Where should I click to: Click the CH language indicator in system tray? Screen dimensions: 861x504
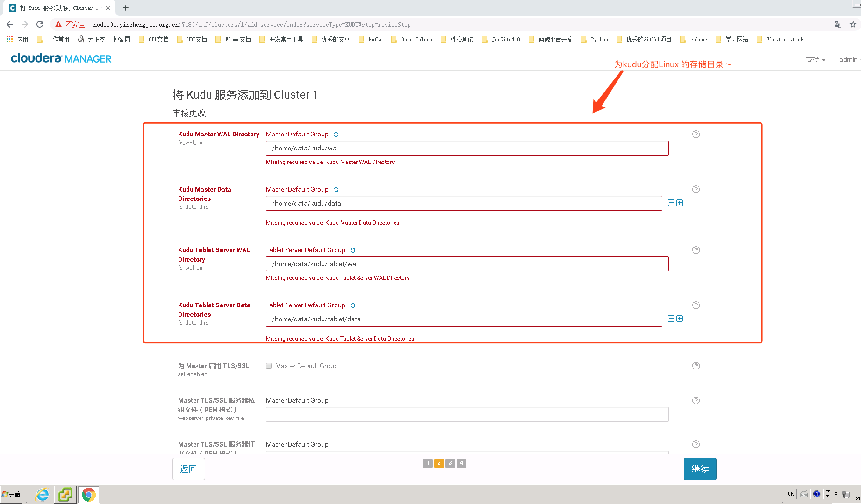coord(791,494)
